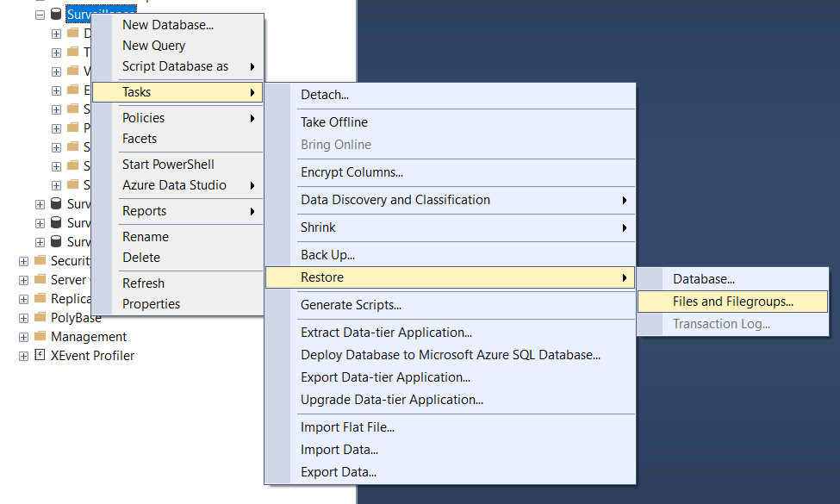Click the Server Objects folder icon

[x=38, y=279]
